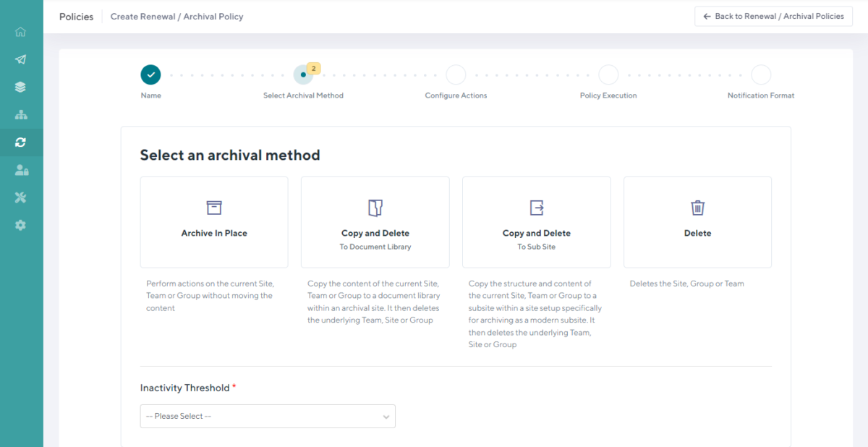Screen dimensions: 868x447
Task: Open the Home sidebar icon
Action: point(20,32)
